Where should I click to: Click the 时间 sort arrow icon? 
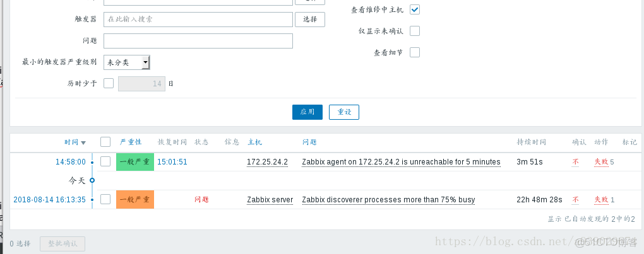tap(83, 142)
